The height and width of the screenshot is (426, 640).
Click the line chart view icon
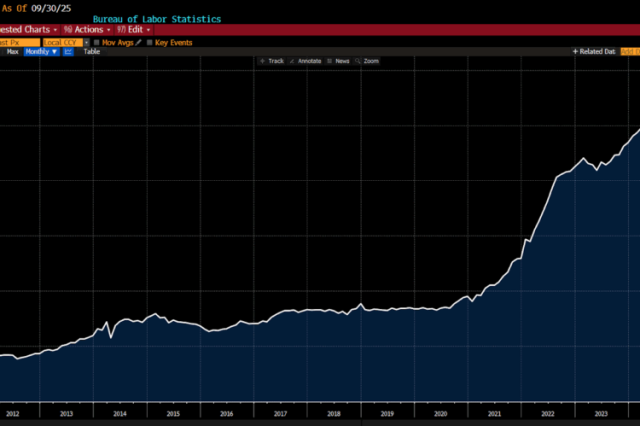(68, 51)
